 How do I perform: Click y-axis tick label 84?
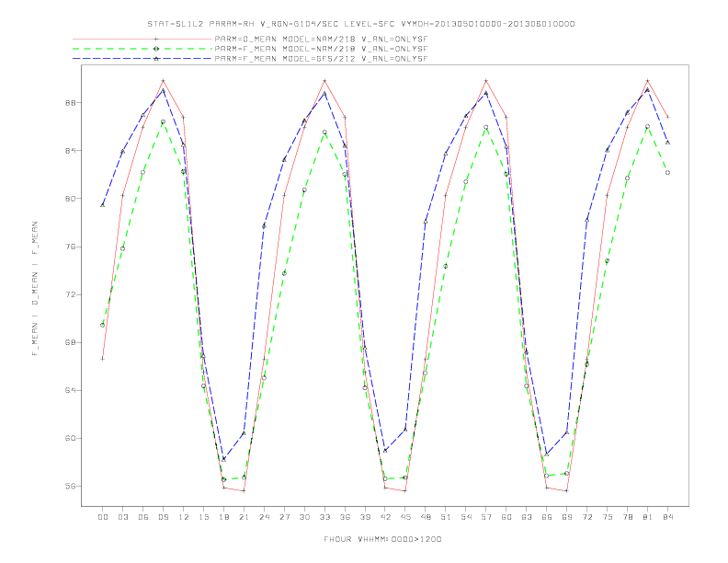pos(71,151)
